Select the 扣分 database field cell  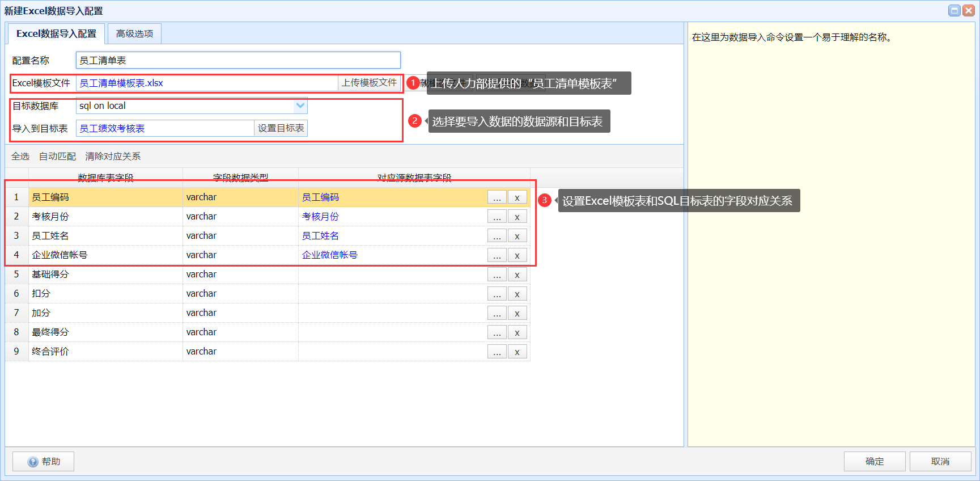tap(105, 294)
